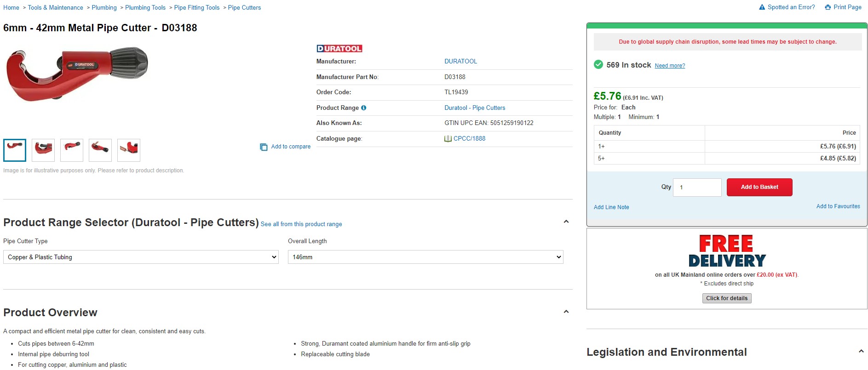Screen dimensions: 868x370
Task: Go to Plumbing Tools breadcrumb
Action: click(x=145, y=8)
